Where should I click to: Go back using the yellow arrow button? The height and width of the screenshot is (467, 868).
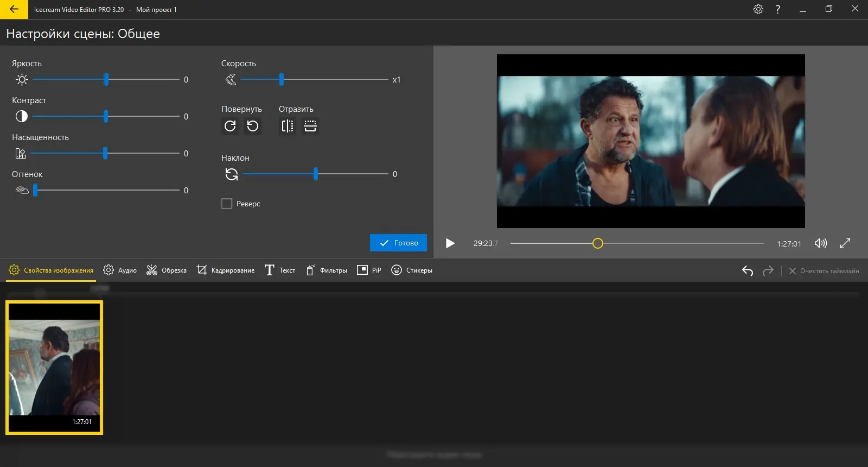pyautogui.click(x=14, y=9)
